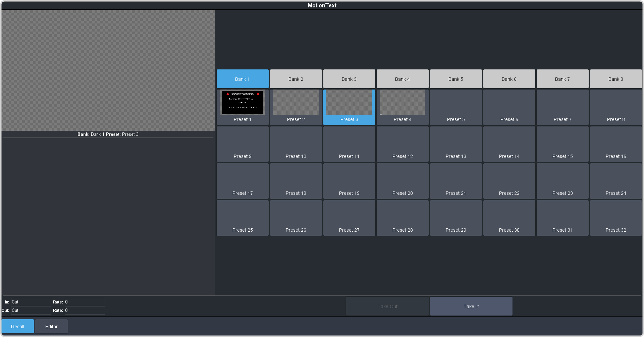644x337 pixels.
Task: Click the Out Rate input field
Action: 85,311
